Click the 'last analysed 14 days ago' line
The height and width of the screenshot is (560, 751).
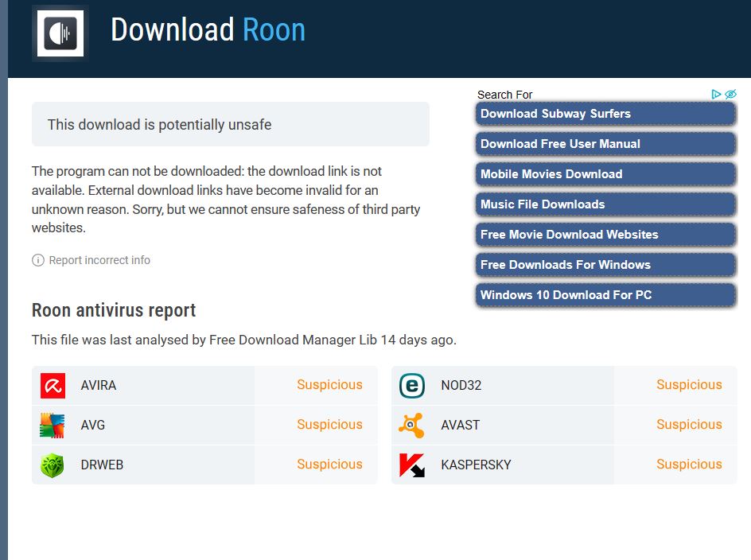(243, 340)
